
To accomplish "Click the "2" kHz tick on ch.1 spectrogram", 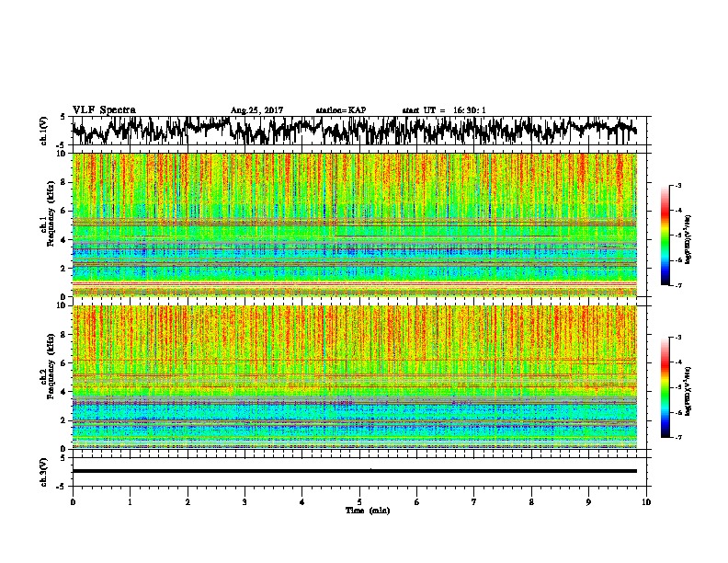I will coord(63,269).
